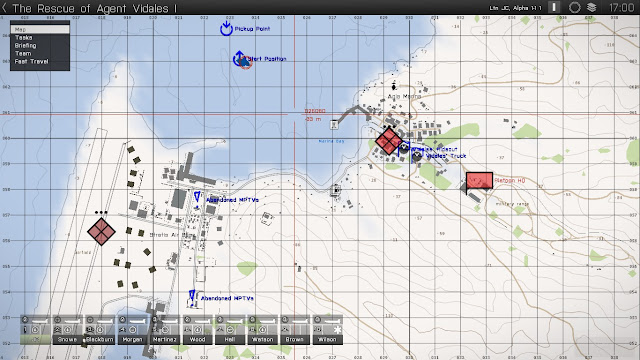Click the red Platoon HQ rectangle marker
The width and height of the screenshot is (640, 360).
coord(479,180)
